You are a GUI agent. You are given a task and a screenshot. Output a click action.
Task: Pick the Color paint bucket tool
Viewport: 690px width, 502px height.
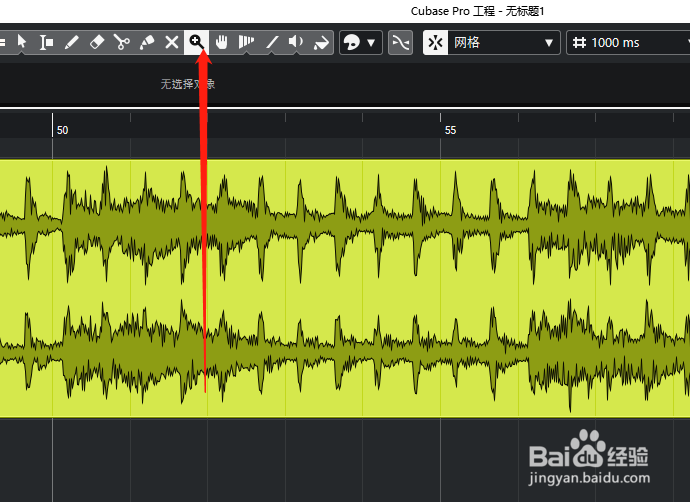[x=321, y=42]
